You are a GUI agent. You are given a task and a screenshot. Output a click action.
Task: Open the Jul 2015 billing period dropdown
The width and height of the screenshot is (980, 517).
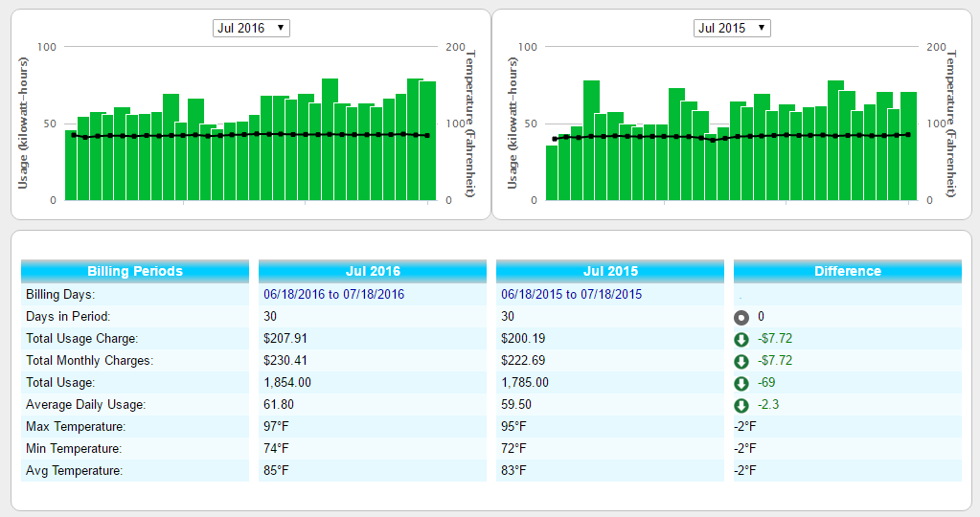click(x=732, y=28)
